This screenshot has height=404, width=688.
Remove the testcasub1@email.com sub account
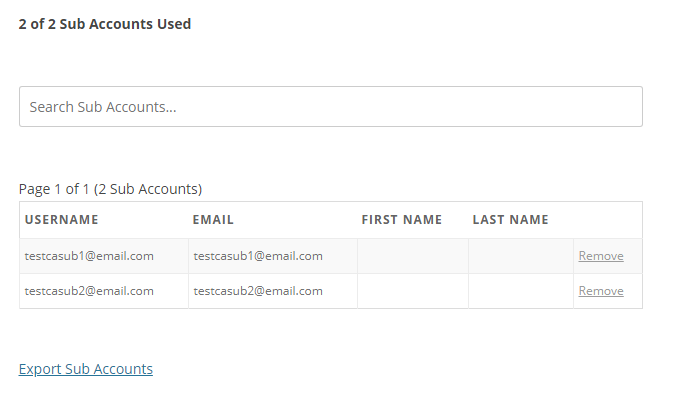pyautogui.click(x=601, y=256)
